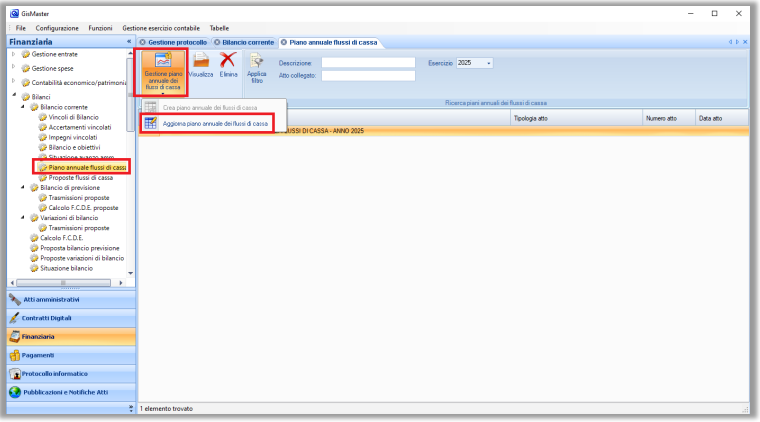Click the red Elimina X icon

[x=228, y=65]
